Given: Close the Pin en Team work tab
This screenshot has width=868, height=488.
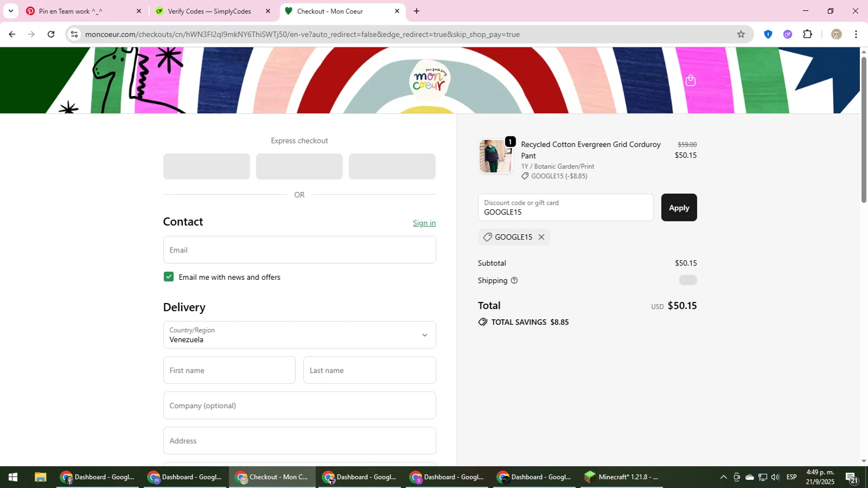Looking at the screenshot, I should point(138,11).
